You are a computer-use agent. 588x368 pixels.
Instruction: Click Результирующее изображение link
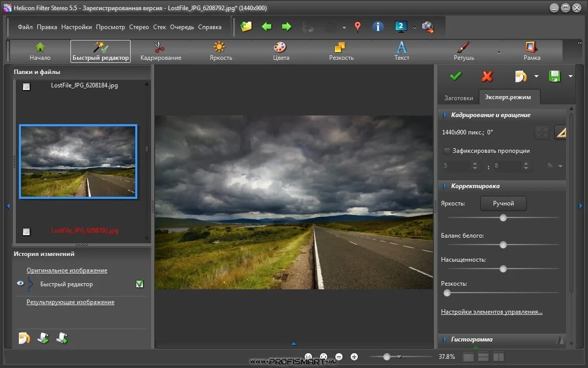coord(70,302)
